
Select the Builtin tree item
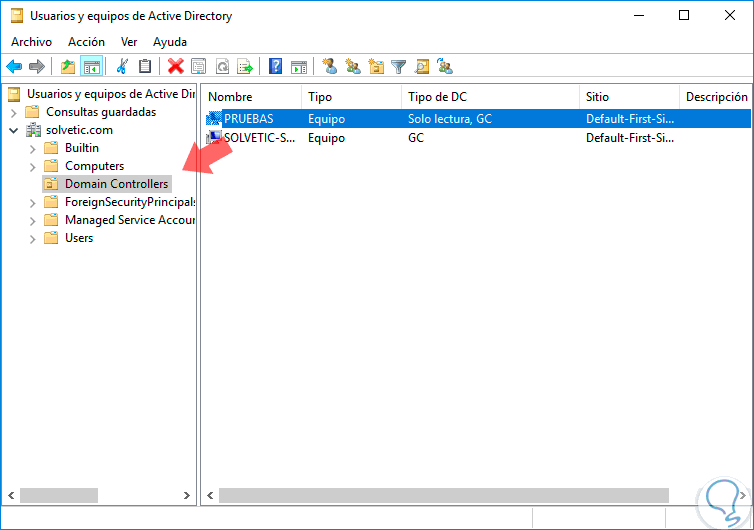pyautogui.click(x=82, y=148)
